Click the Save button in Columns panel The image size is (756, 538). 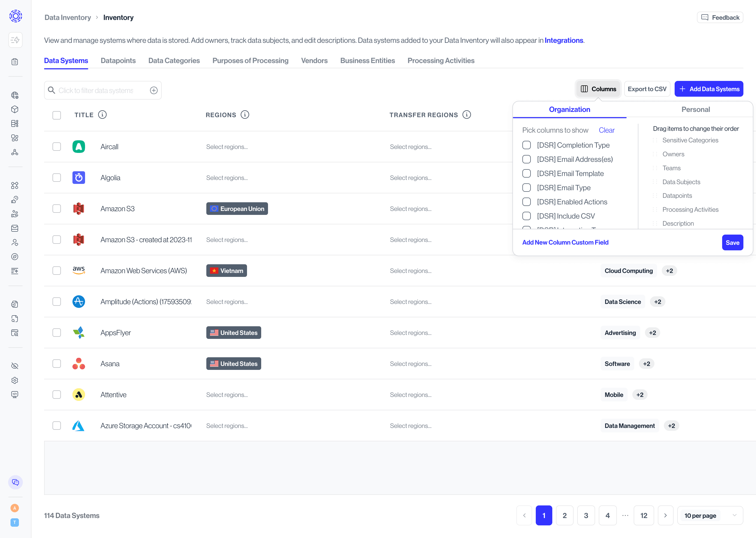point(732,242)
